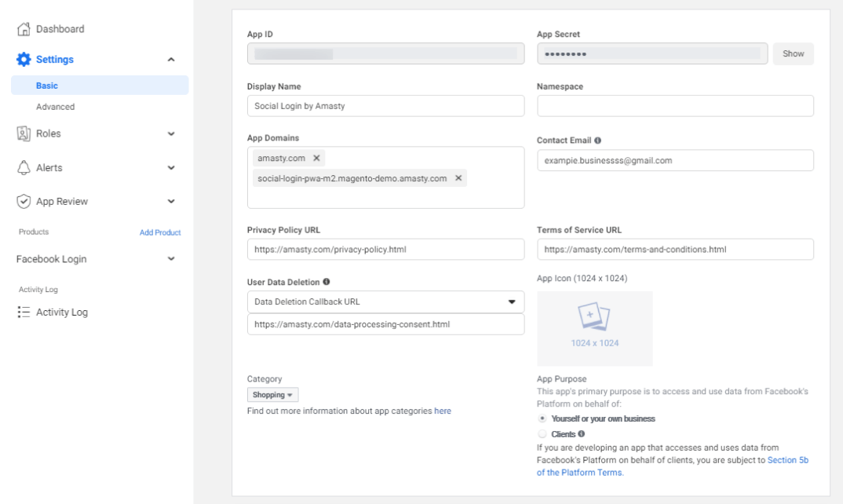Click the Display Name input field
This screenshot has width=843, height=504.
[385, 106]
